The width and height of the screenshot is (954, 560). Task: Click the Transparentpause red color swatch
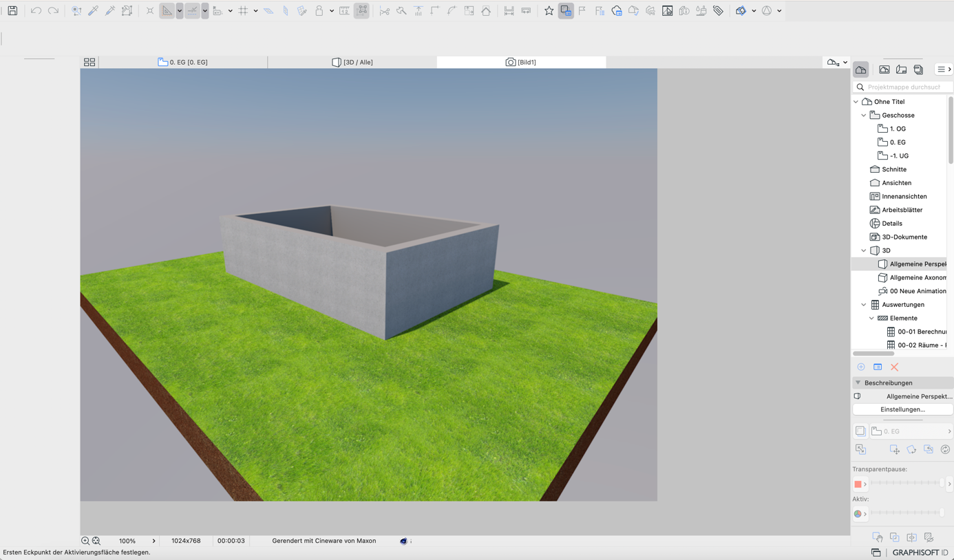[860, 484]
